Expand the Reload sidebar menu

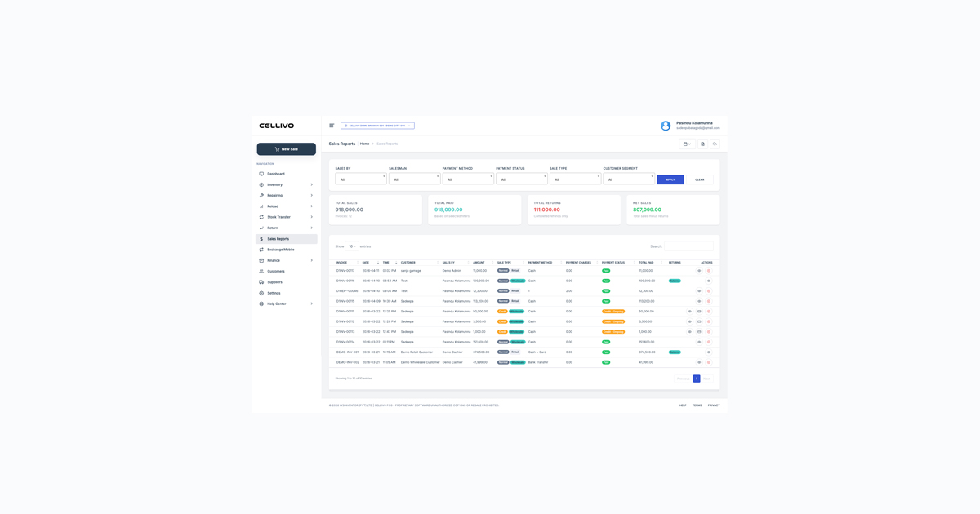pos(287,206)
